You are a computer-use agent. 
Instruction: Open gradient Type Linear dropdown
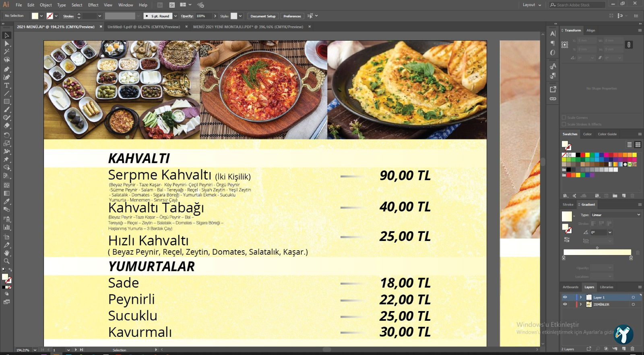tap(616, 215)
